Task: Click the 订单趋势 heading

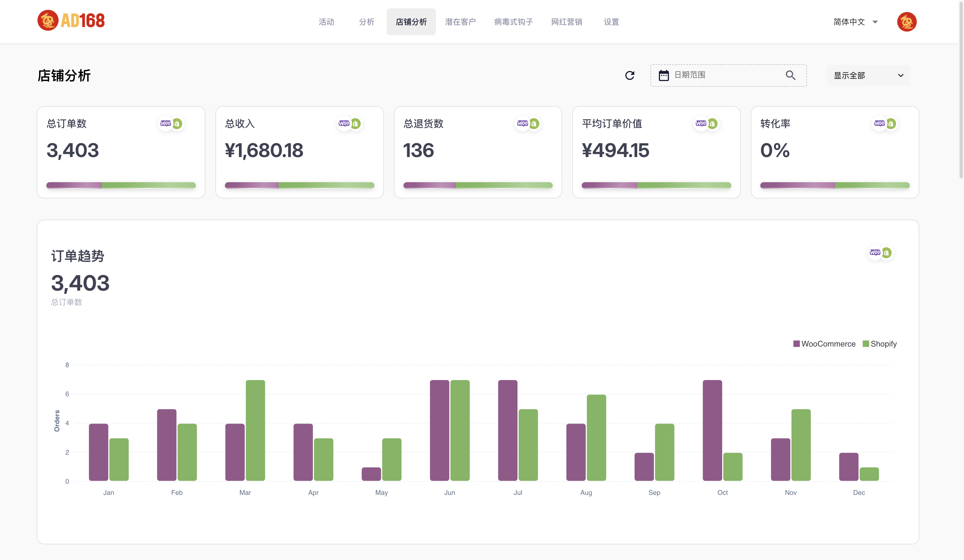Action: (x=78, y=256)
